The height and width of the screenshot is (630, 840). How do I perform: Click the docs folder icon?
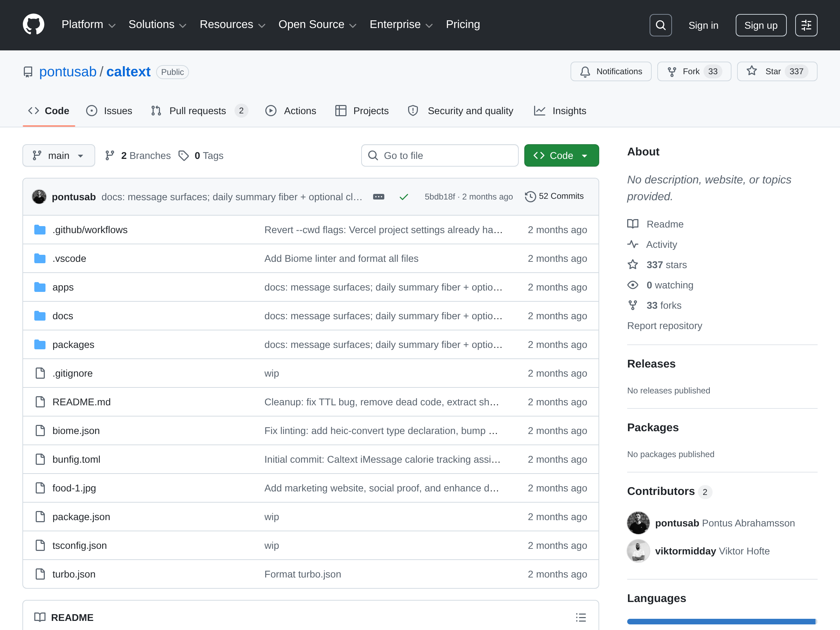(40, 316)
